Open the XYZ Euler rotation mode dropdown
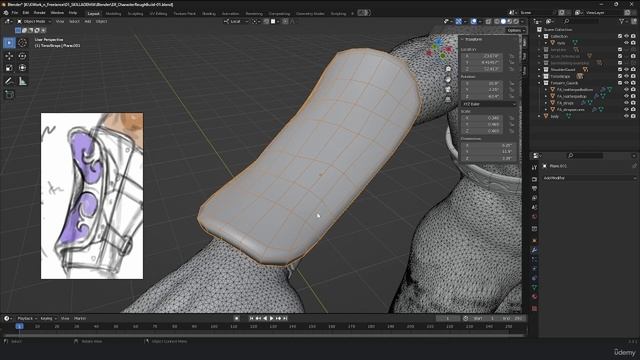640x360 pixels. (489, 104)
